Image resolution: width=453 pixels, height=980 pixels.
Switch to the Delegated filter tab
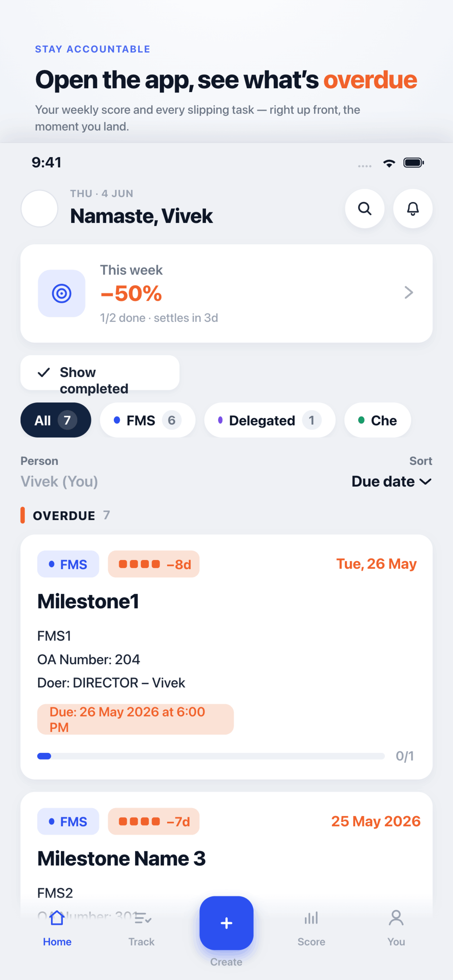coord(270,420)
